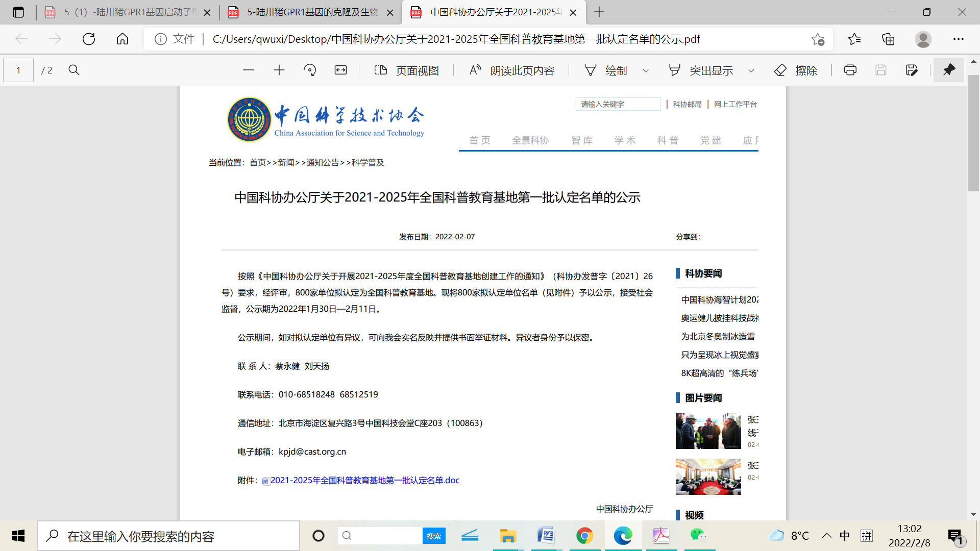
Task: Click the scrollbar down arrow
Action: pos(973,514)
